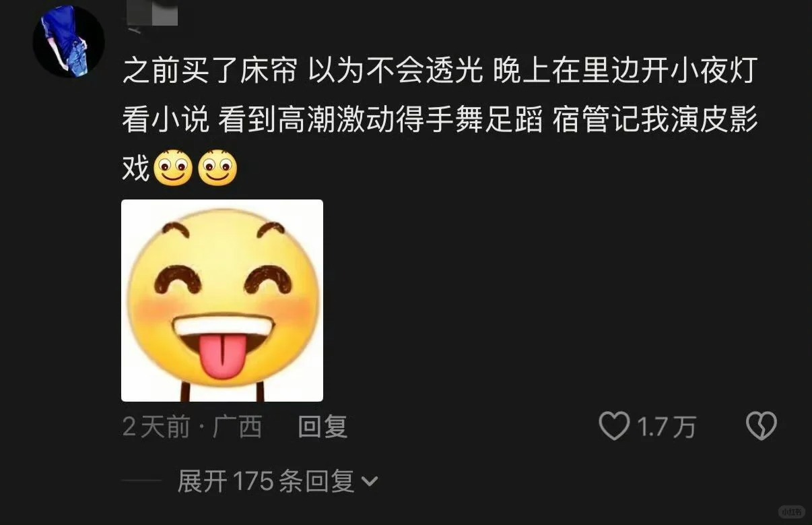Tap the broken heart dislike icon

(762, 426)
